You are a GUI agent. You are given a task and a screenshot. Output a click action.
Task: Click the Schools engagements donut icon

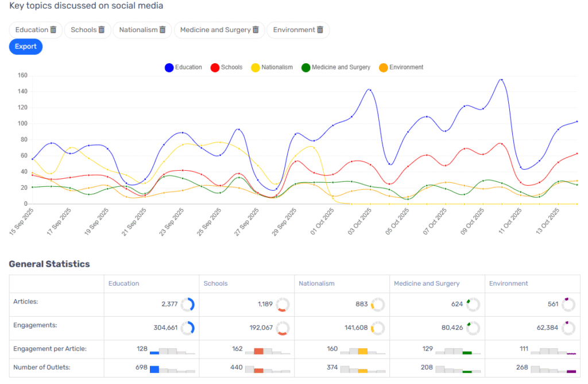click(283, 328)
